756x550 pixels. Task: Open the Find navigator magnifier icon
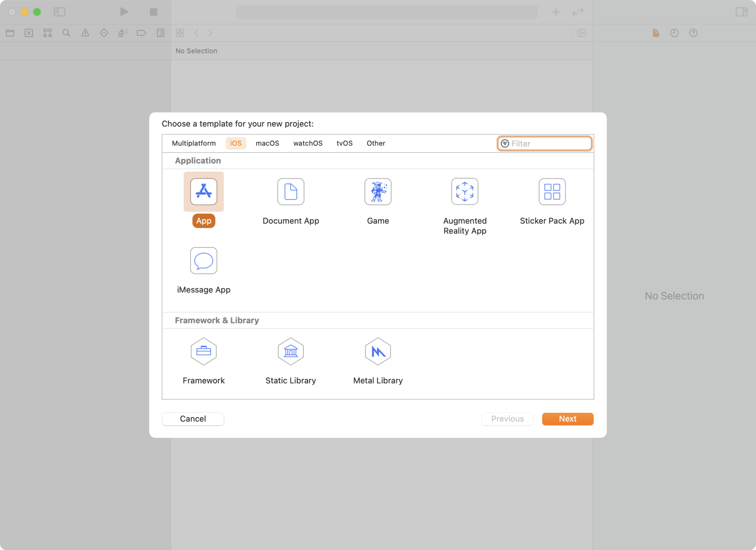66,33
